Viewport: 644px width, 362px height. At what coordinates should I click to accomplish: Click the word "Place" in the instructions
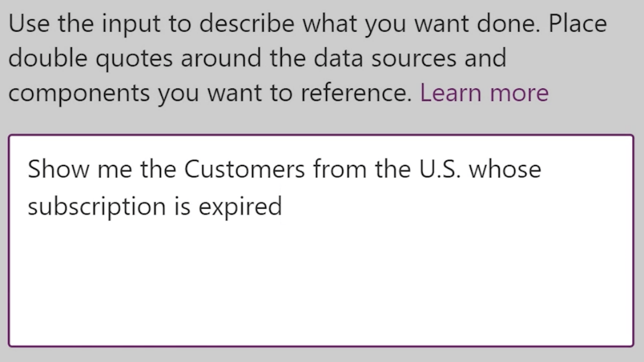click(577, 24)
